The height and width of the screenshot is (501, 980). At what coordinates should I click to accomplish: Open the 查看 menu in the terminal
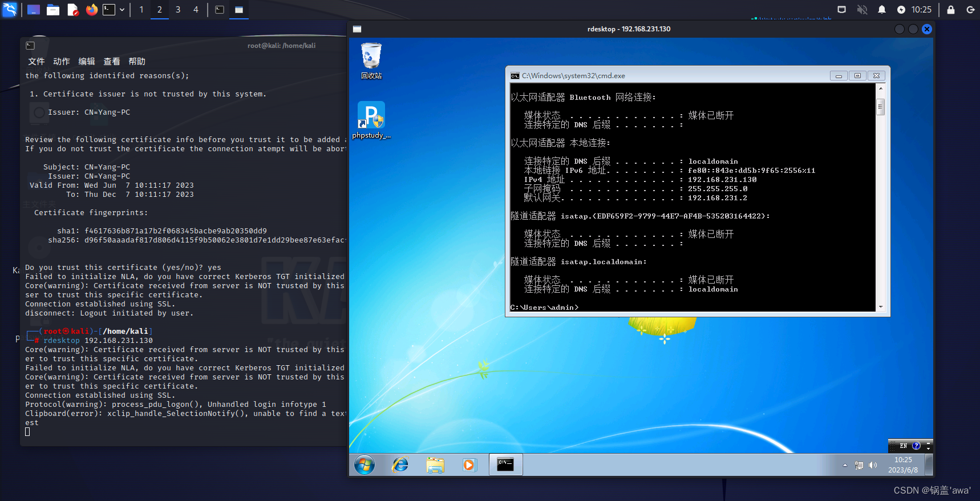tap(111, 61)
